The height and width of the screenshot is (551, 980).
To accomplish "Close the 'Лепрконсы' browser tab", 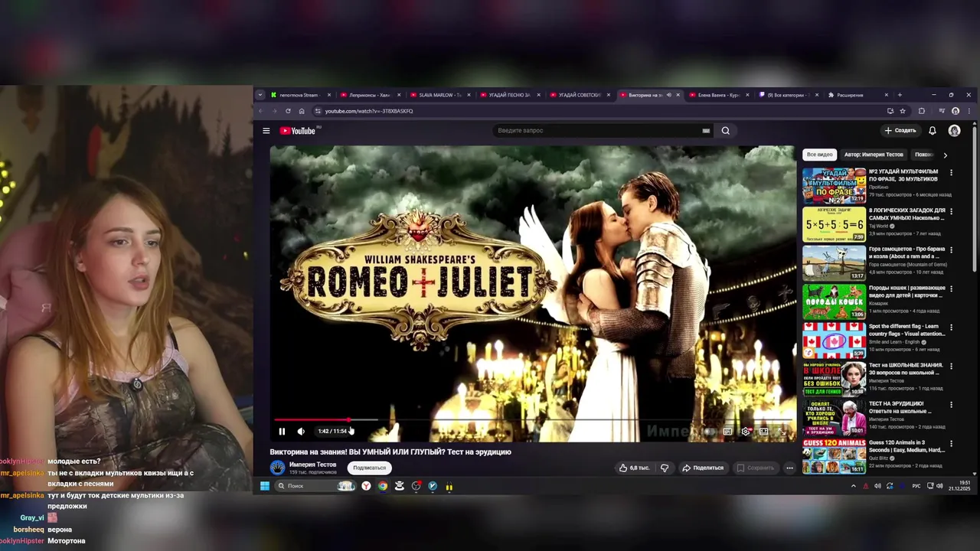I will click(x=399, y=95).
